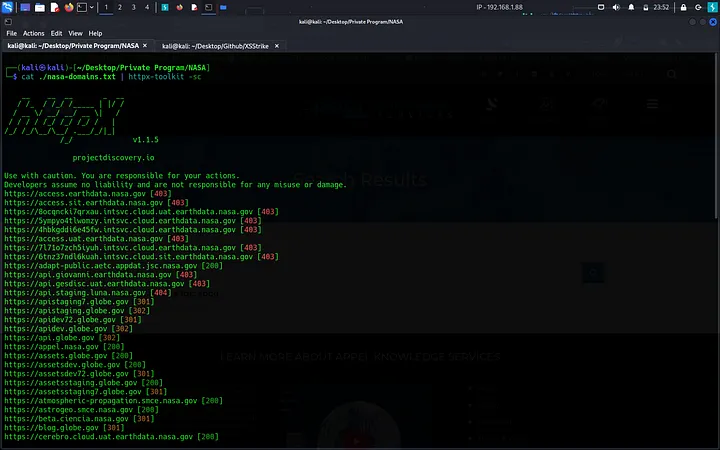Click the https://api.giovanni.earthdata.nasa.gov line
Screen dimensions: 720x450
(101, 275)
